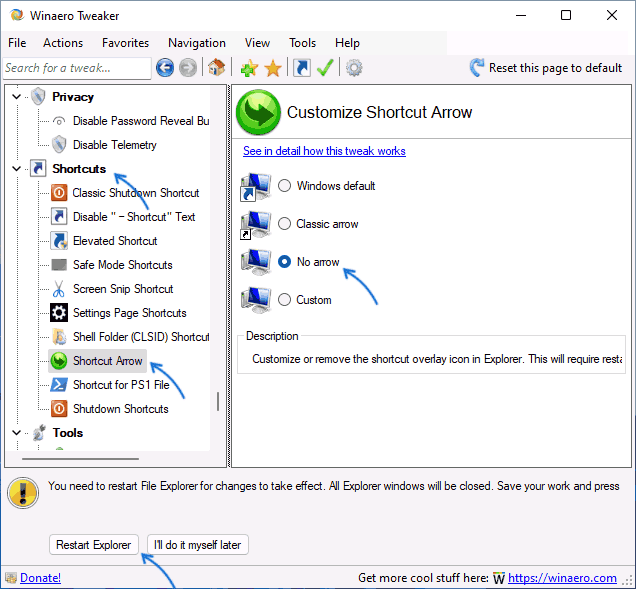Click the Classic arrow preview computer icon
This screenshot has width=636, height=589.
(x=256, y=225)
